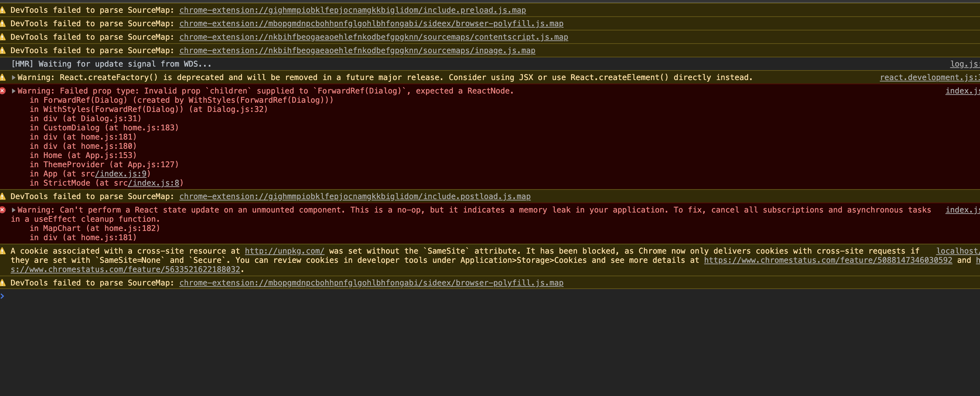
Task: Open the react.development.js source link
Action: coord(928,77)
